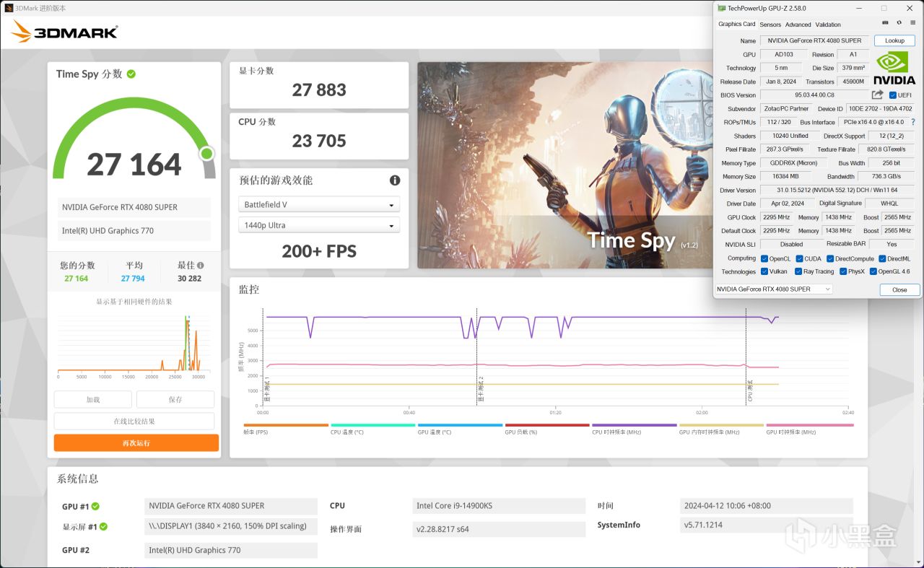Image resolution: width=924 pixels, height=568 pixels.
Task: Click the teal CPU 温度 legend bar
Action: pos(372,425)
